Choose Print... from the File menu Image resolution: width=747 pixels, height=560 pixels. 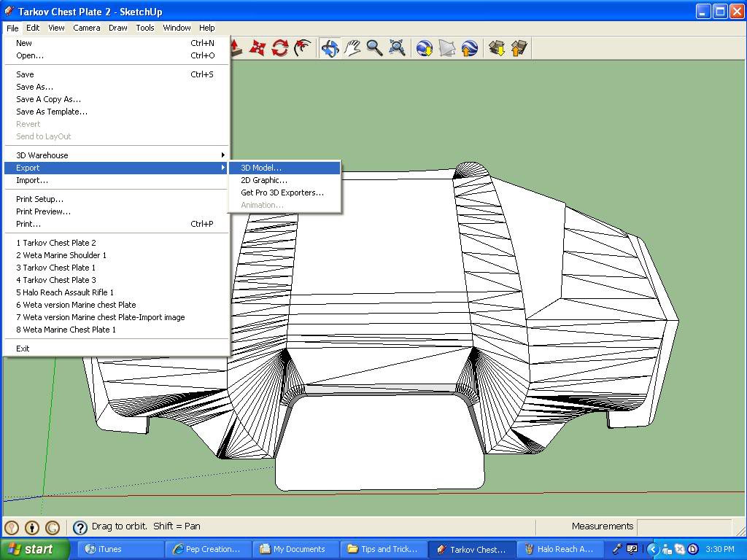tap(116, 224)
